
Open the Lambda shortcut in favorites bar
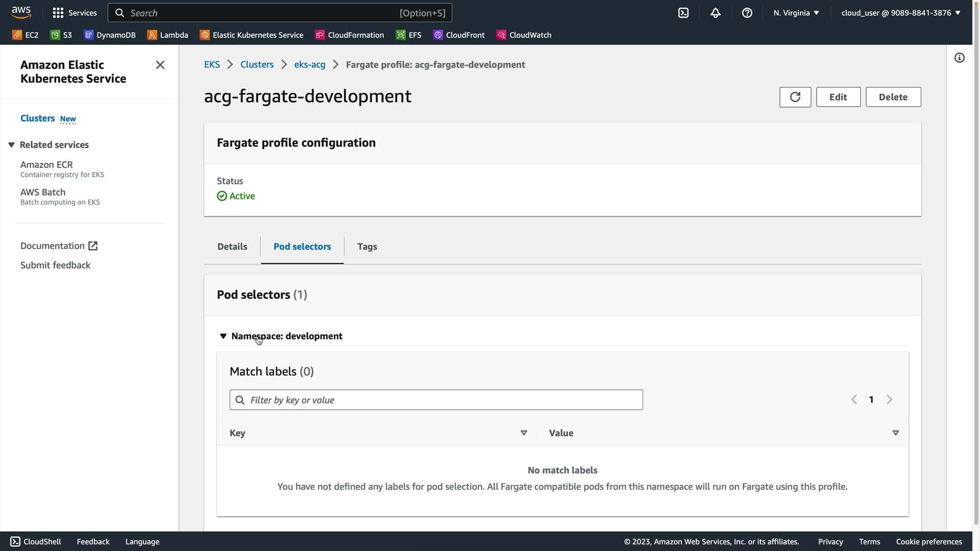tap(168, 35)
